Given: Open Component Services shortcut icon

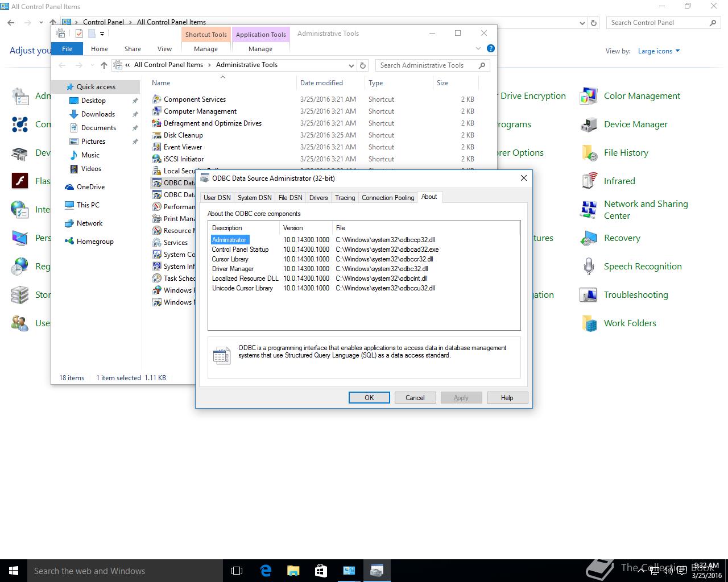Looking at the screenshot, I should 157,99.
